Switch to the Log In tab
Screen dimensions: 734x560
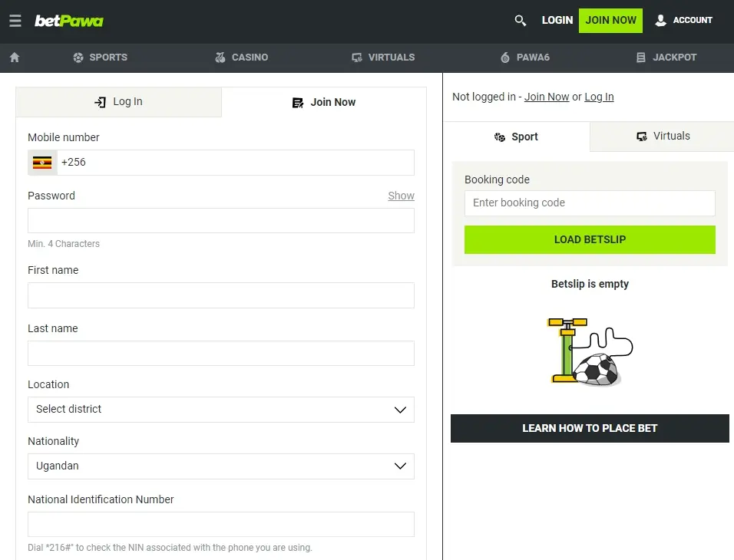(x=118, y=101)
